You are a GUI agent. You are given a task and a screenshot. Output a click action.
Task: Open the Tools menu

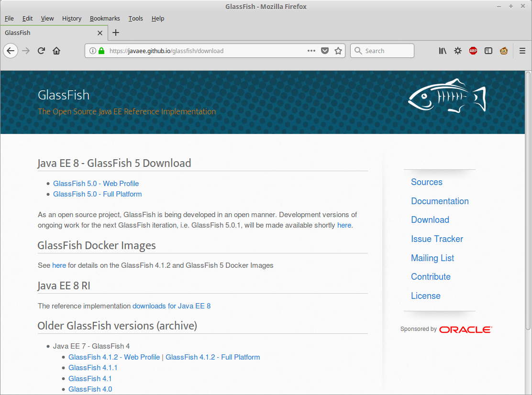(135, 18)
